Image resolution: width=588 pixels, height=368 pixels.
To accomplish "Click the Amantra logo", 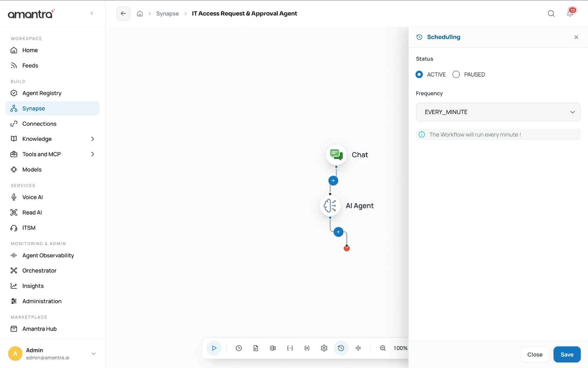I will tap(31, 14).
